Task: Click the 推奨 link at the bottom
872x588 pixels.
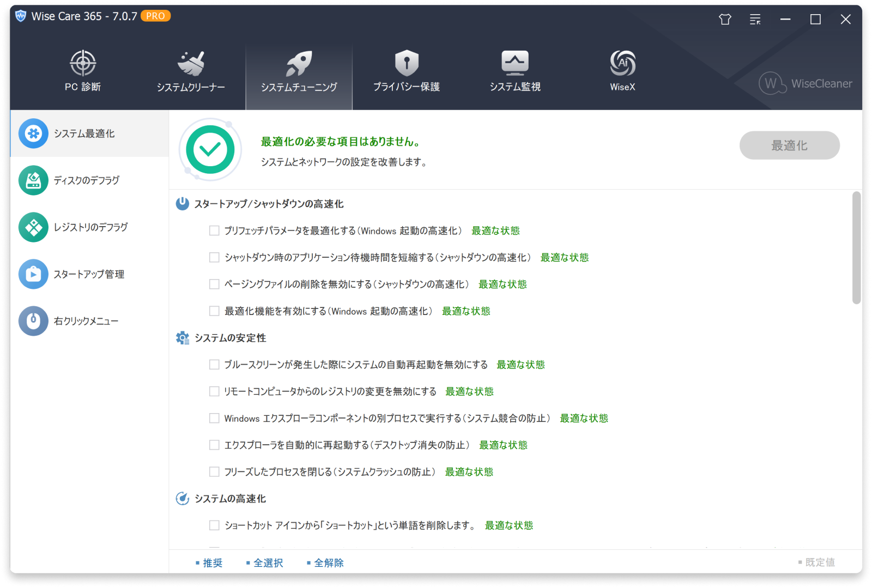Action: point(212,562)
